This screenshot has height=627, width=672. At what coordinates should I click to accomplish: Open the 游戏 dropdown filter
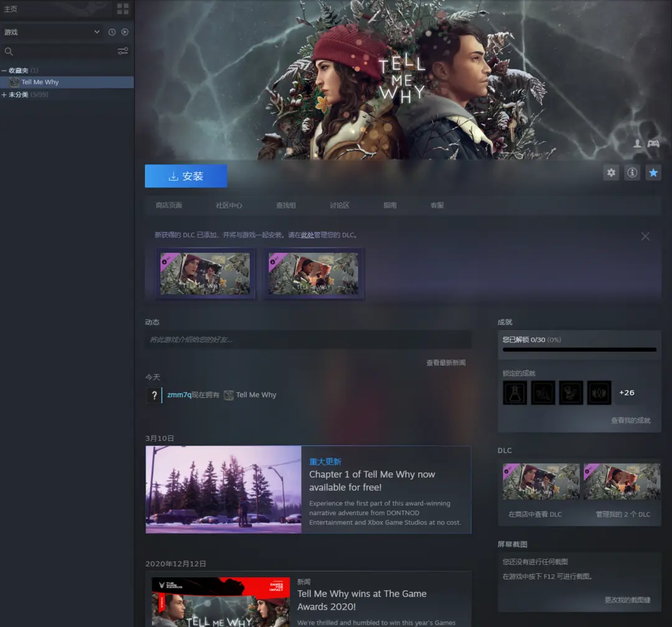tap(52, 32)
